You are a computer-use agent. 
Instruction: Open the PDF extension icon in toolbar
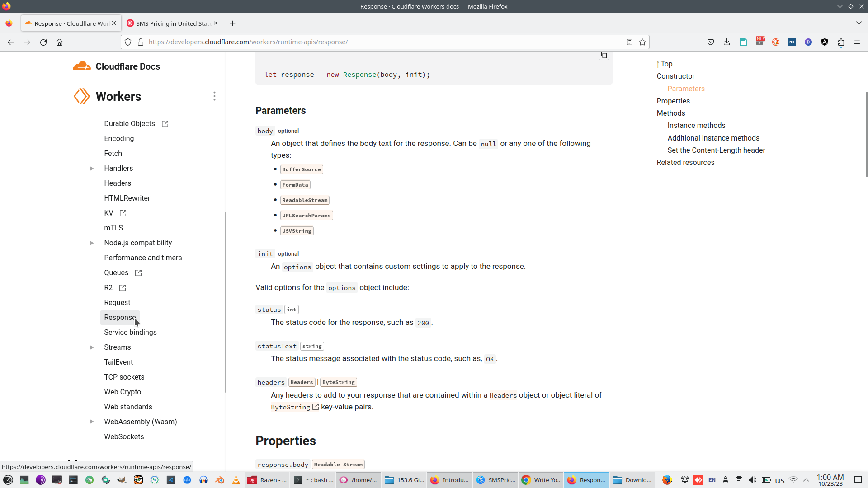click(792, 42)
